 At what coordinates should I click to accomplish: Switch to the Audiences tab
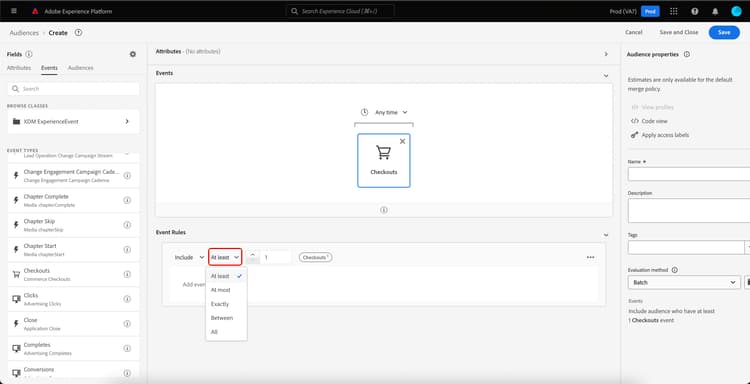click(80, 68)
